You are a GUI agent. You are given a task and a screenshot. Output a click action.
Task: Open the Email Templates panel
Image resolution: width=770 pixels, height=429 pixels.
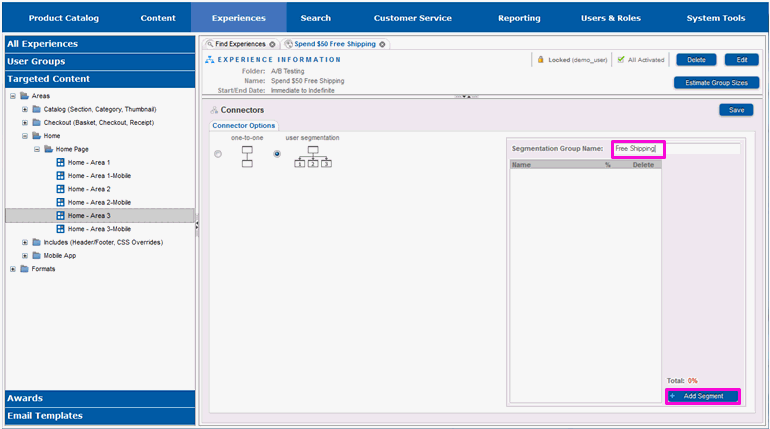(x=100, y=416)
